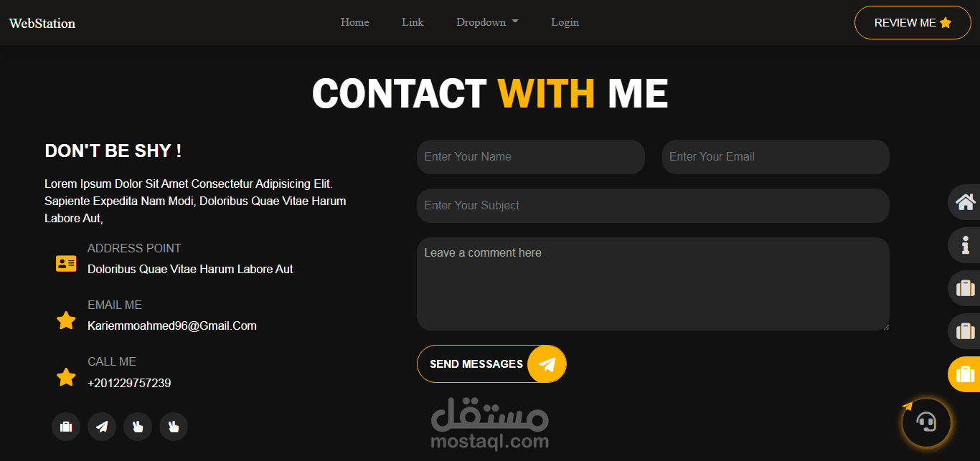980x461 pixels.
Task: Open the home icon in side panel
Action: point(965,202)
